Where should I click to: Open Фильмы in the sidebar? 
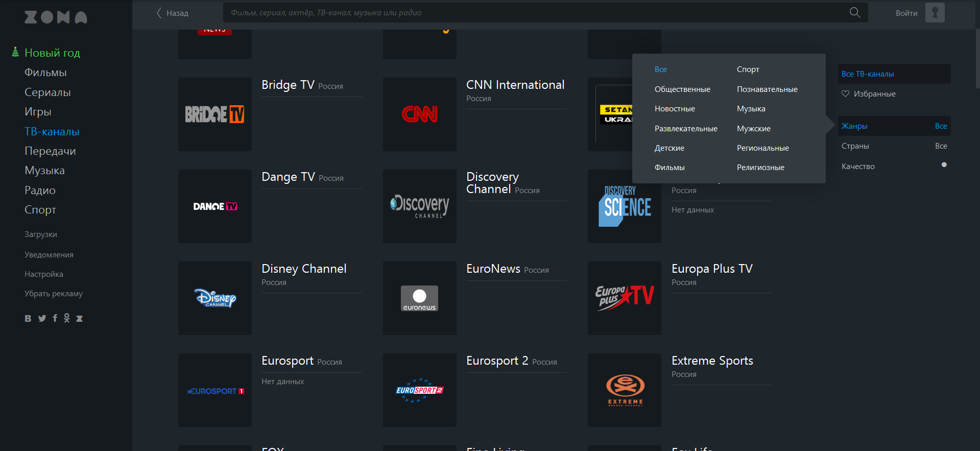point(45,73)
